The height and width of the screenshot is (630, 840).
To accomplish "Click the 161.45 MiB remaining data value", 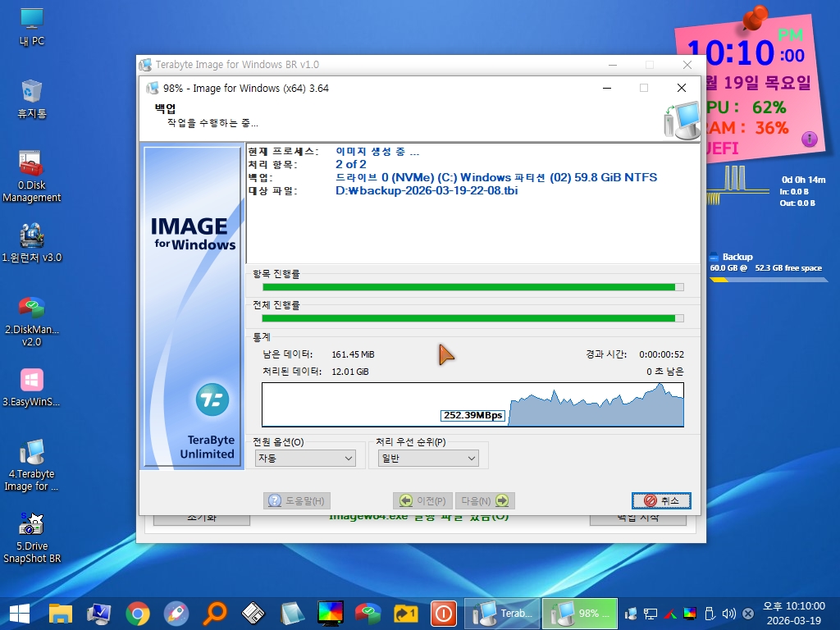I will coord(353,354).
